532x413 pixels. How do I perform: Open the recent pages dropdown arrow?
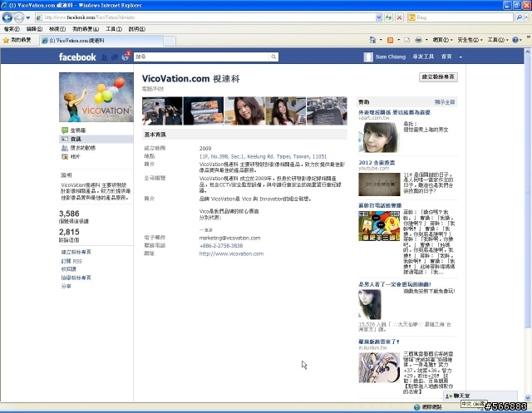(x=28, y=17)
